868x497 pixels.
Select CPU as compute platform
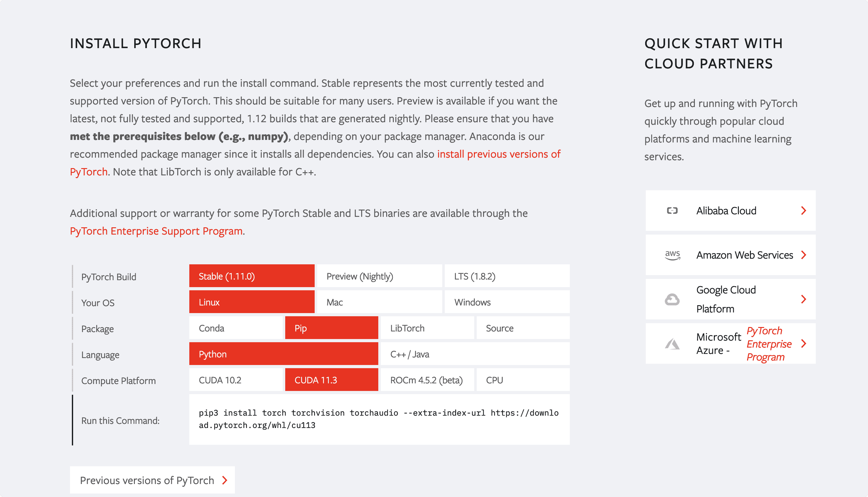point(523,380)
